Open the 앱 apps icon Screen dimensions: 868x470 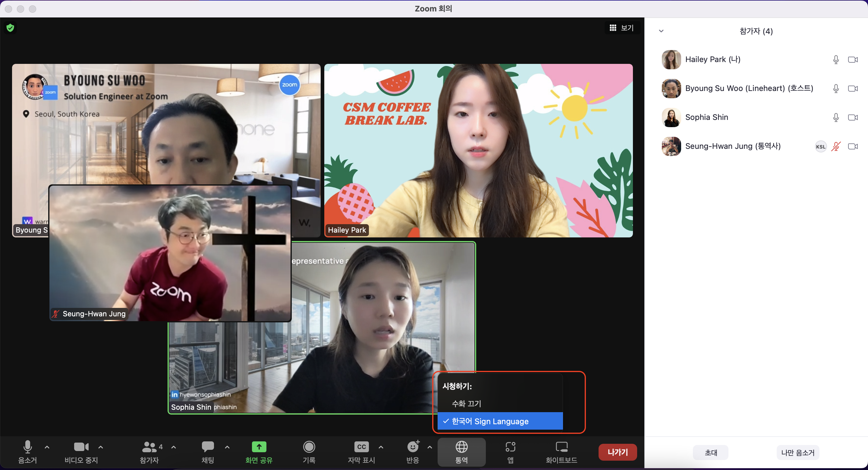coord(510,447)
